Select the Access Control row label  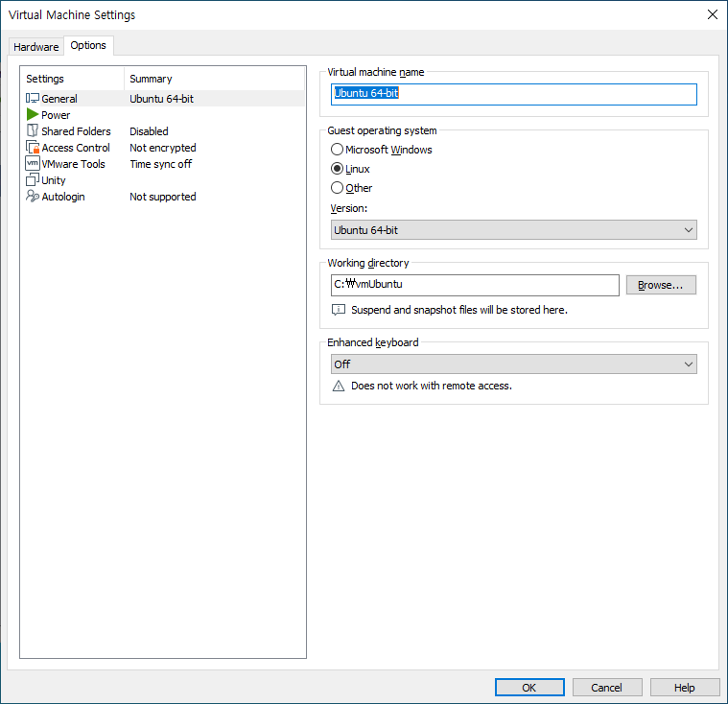coord(76,148)
